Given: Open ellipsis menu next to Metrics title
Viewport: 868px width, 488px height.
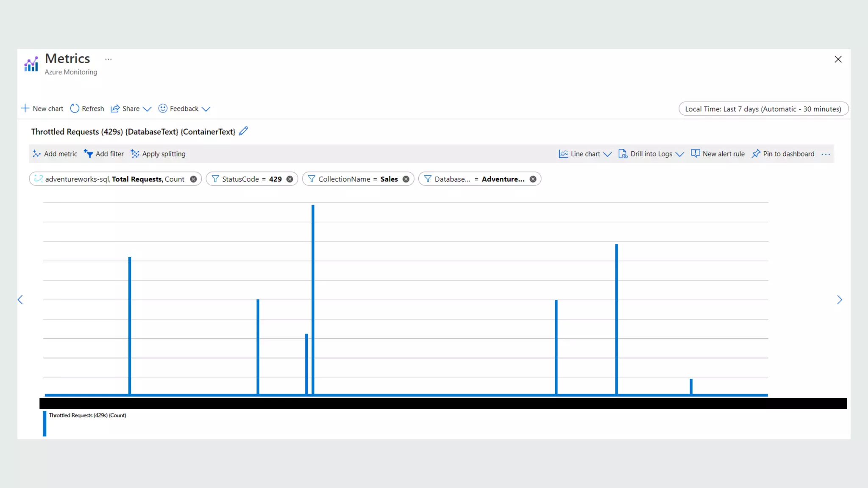Looking at the screenshot, I should click(x=108, y=59).
